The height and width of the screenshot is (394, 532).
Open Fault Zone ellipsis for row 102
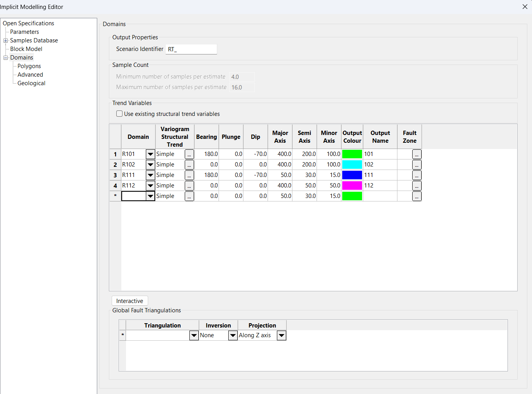(417, 165)
